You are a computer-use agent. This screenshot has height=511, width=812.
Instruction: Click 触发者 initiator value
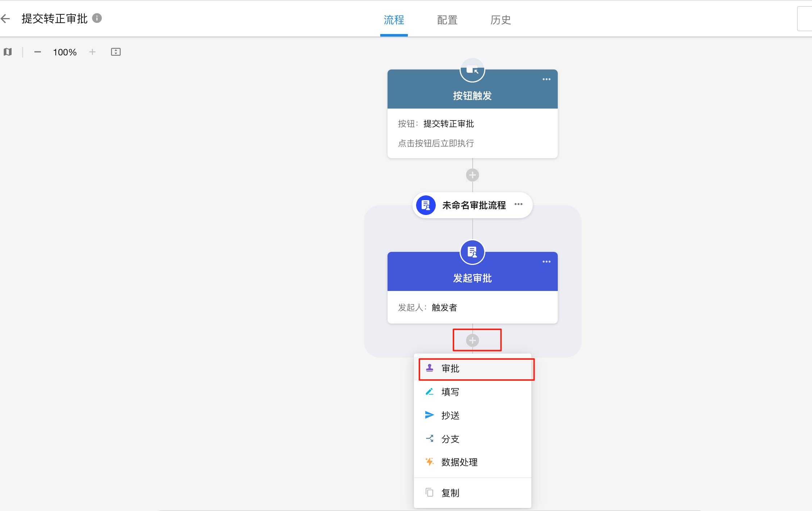444,308
